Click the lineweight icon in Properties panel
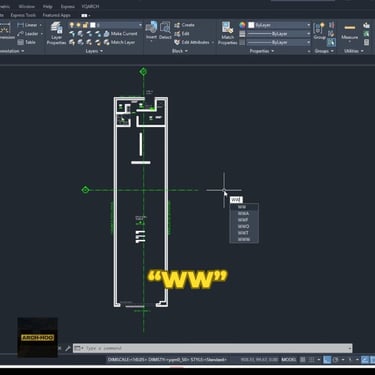 tap(242, 34)
